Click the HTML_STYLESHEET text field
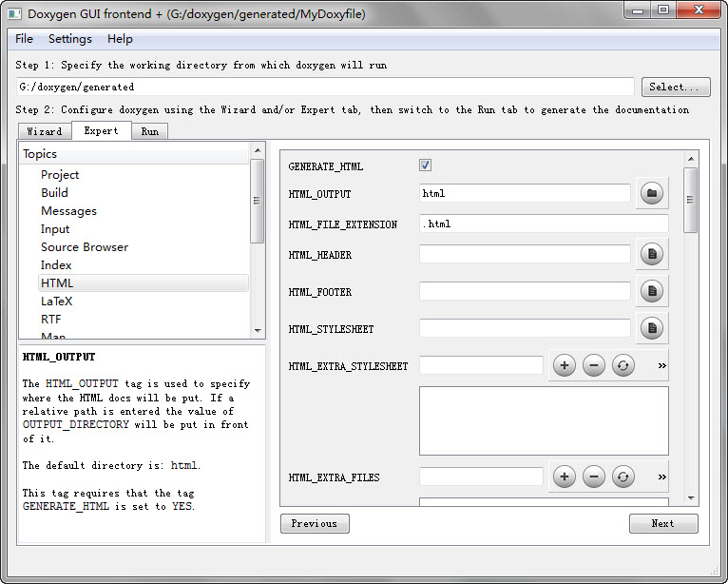728x584 pixels. (526, 328)
